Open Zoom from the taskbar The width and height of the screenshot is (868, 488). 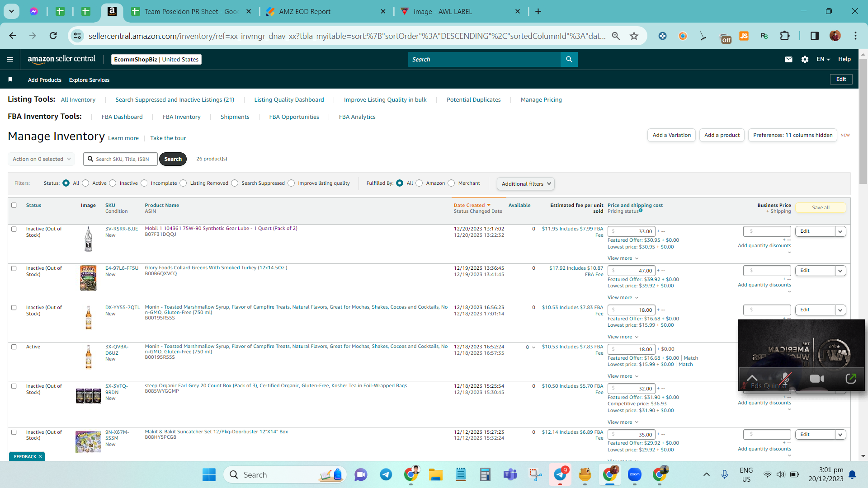pos(635,475)
